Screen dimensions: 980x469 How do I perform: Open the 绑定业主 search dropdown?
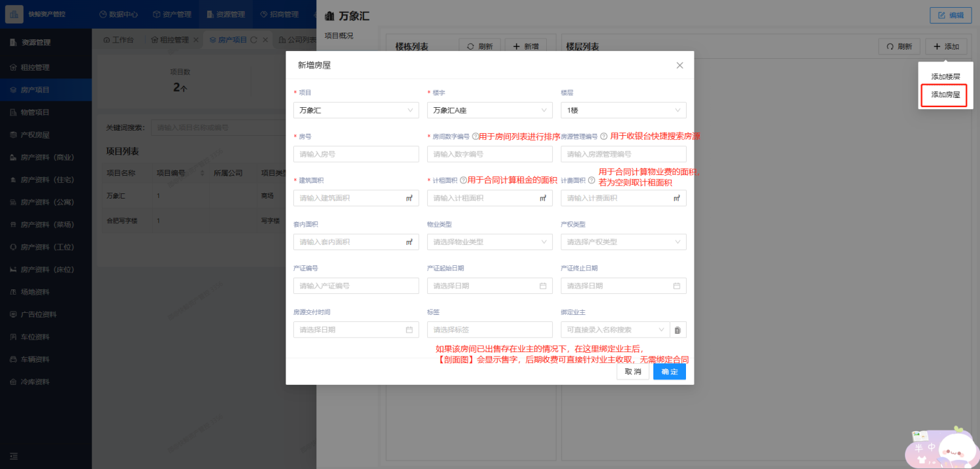pyautogui.click(x=615, y=330)
